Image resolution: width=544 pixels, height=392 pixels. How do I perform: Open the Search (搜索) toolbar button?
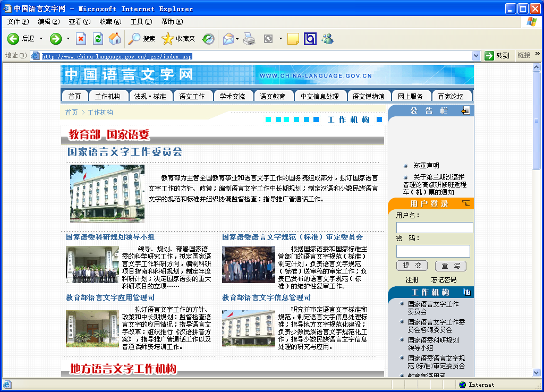[142, 39]
